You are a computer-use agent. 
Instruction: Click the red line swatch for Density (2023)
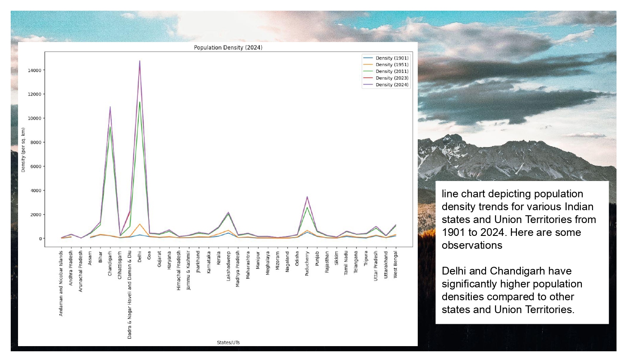click(368, 78)
